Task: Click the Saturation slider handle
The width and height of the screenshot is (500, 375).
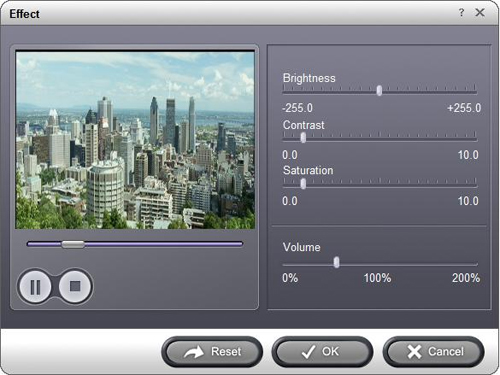Action: [x=303, y=184]
